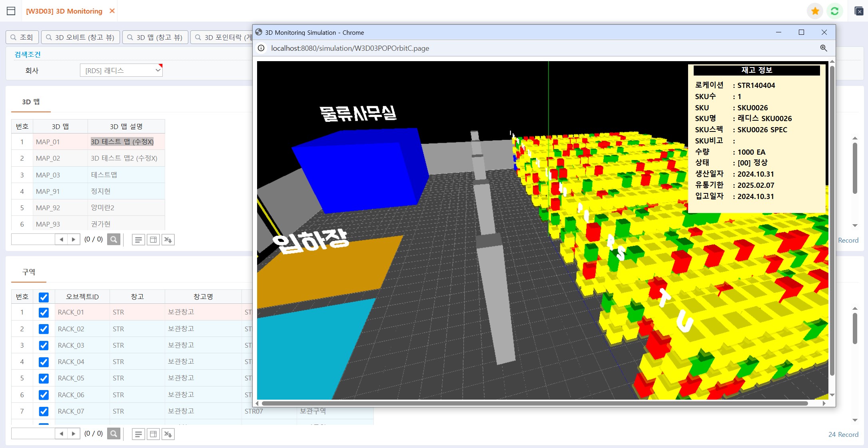Click the search icon in the 3D 맵 grid footer
This screenshot has height=448, width=868.
coord(114,239)
